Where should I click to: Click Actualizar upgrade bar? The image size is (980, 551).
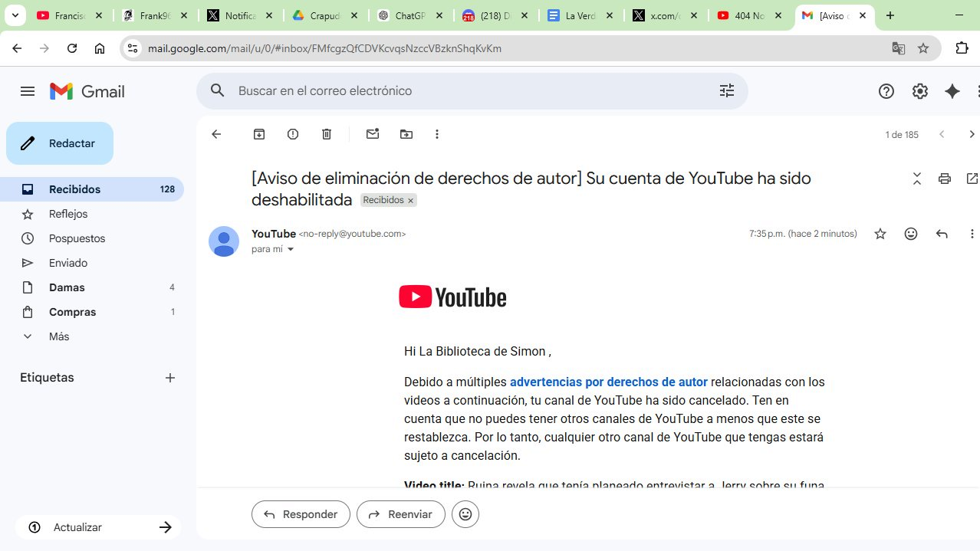point(98,527)
